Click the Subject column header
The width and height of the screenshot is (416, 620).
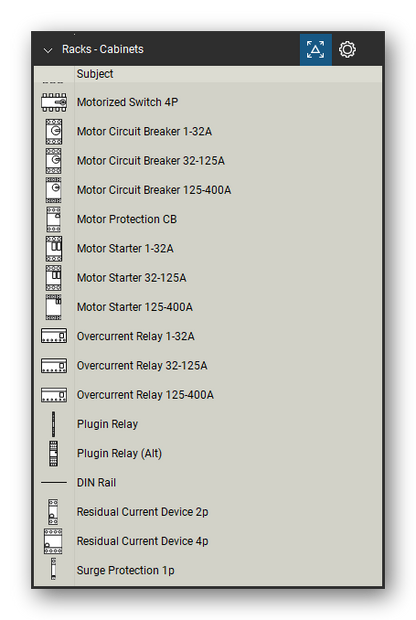point(95,74)
